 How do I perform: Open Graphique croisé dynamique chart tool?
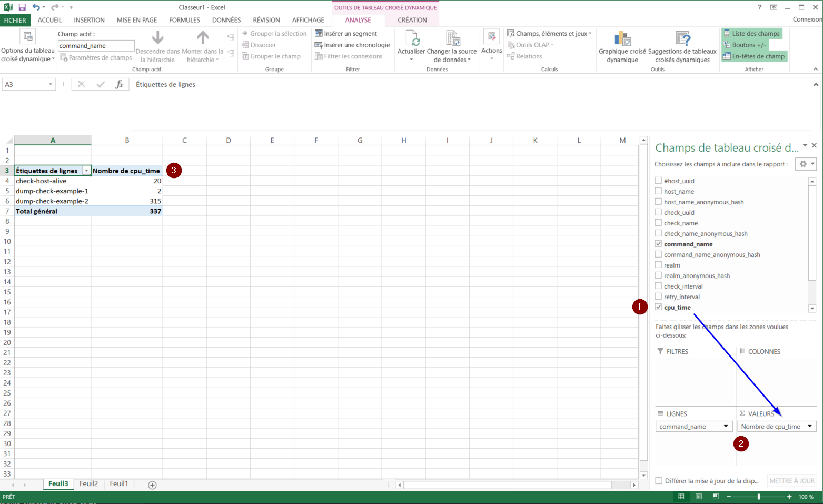click(x=622, y=38)
